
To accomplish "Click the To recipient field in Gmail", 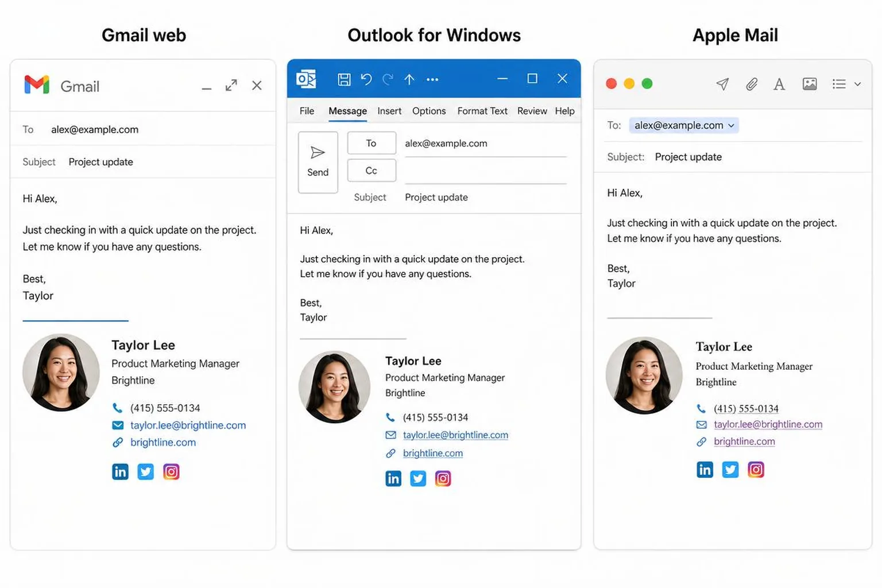I will (143, 129).
